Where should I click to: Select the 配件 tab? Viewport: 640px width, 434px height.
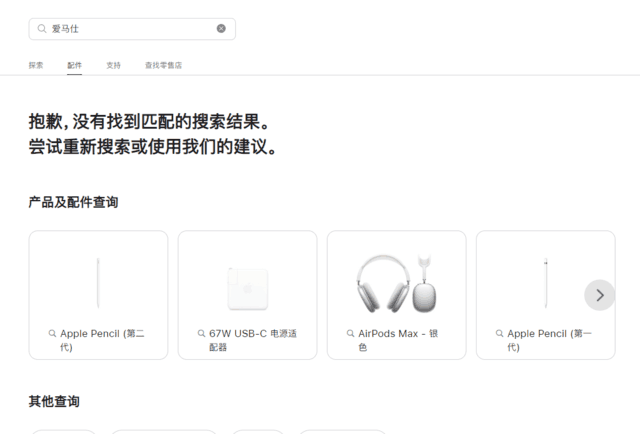75,65
